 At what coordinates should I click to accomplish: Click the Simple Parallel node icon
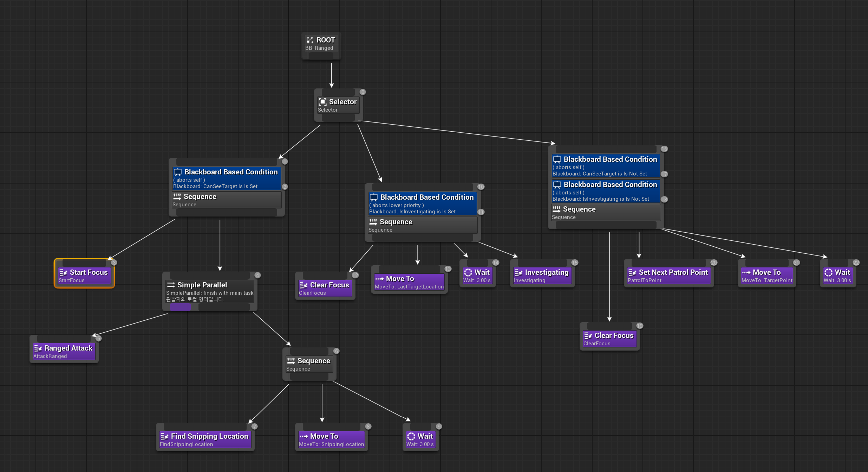coord(171,285)
